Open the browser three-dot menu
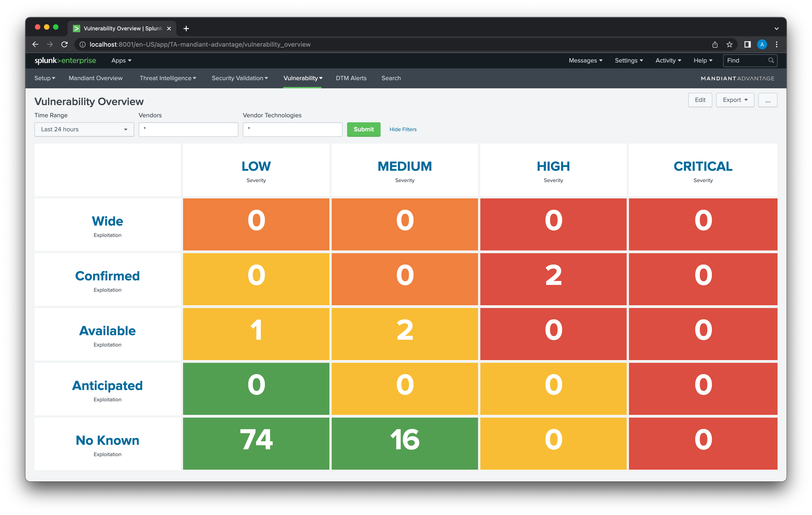The width and height of the screenshot is (812, 515). (x=777, y=44)
